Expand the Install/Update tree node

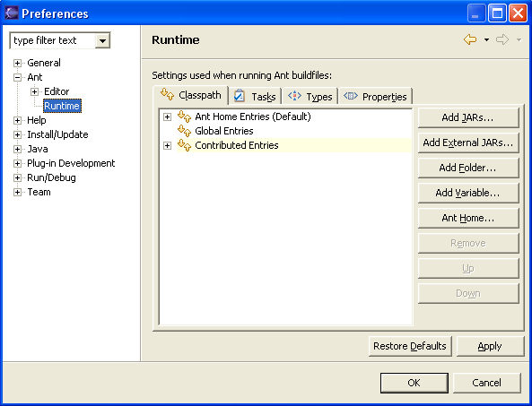[17, 134]
